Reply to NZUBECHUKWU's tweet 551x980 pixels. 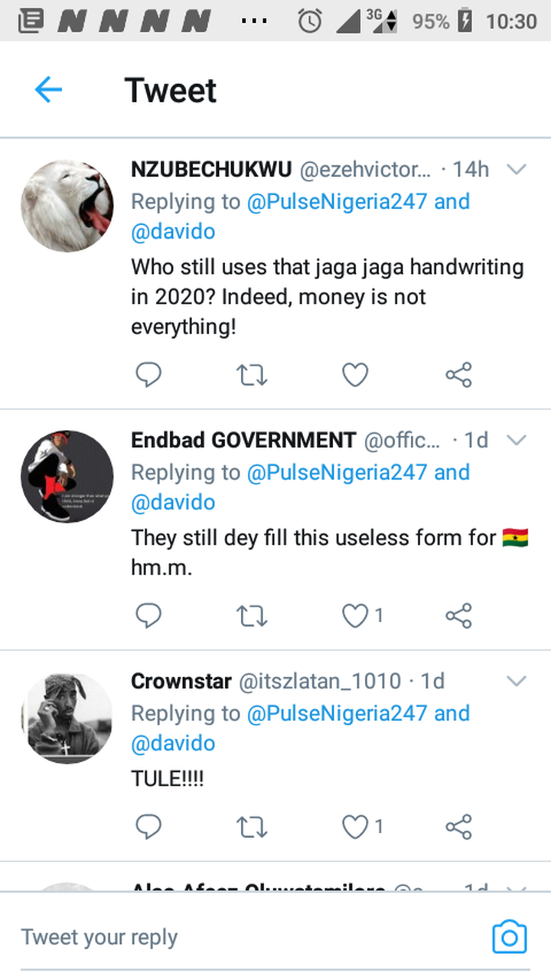pyautogui.click(x=148, y=375)
